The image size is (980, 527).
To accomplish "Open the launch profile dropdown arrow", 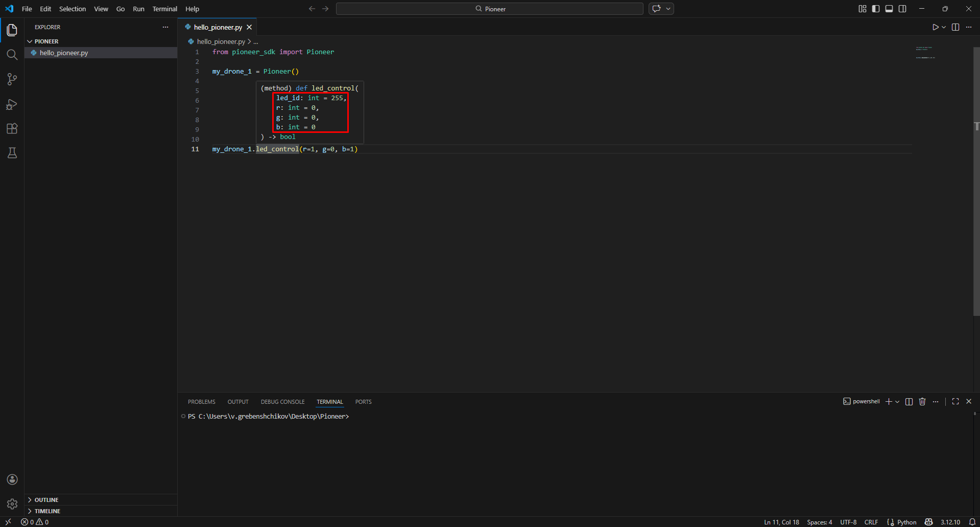I will point(897,402).
